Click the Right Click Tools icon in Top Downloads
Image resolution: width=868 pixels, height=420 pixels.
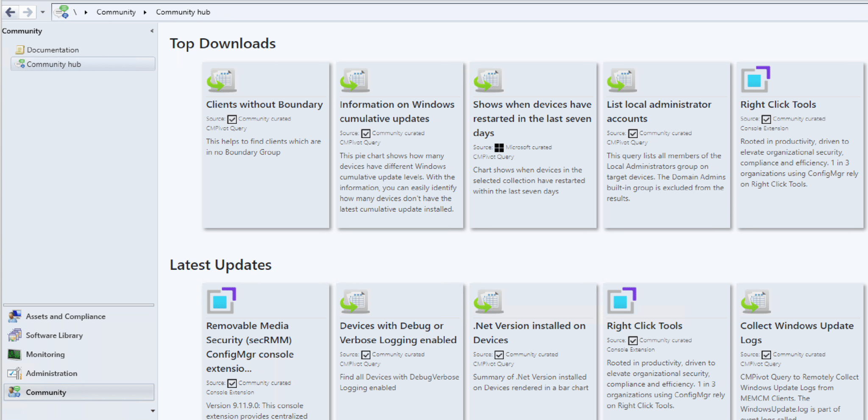coord(755,79)
